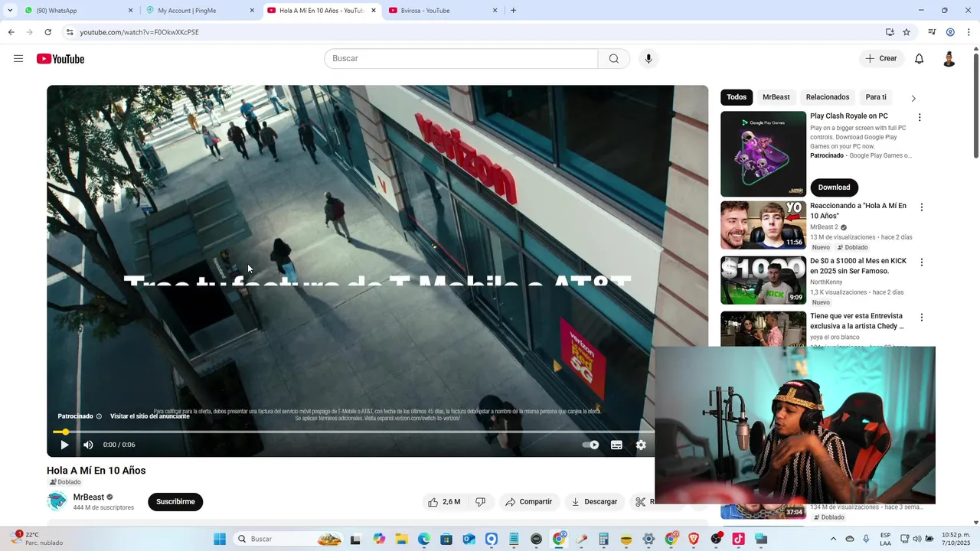Open Reaccionando a Hola A Mí En 10 Años thumbnail
This screenshot has height=551, width=980.
point(763,225)
